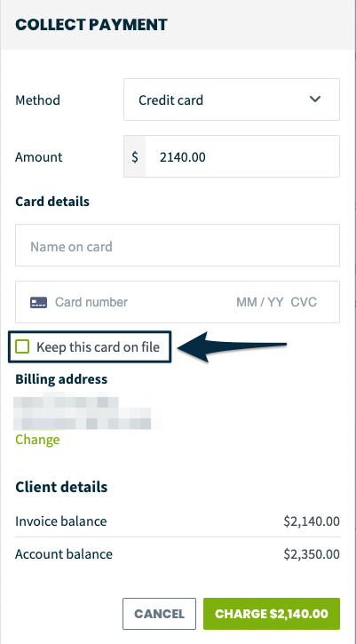Click the Charge $2,140.00 button

point(272,614)
